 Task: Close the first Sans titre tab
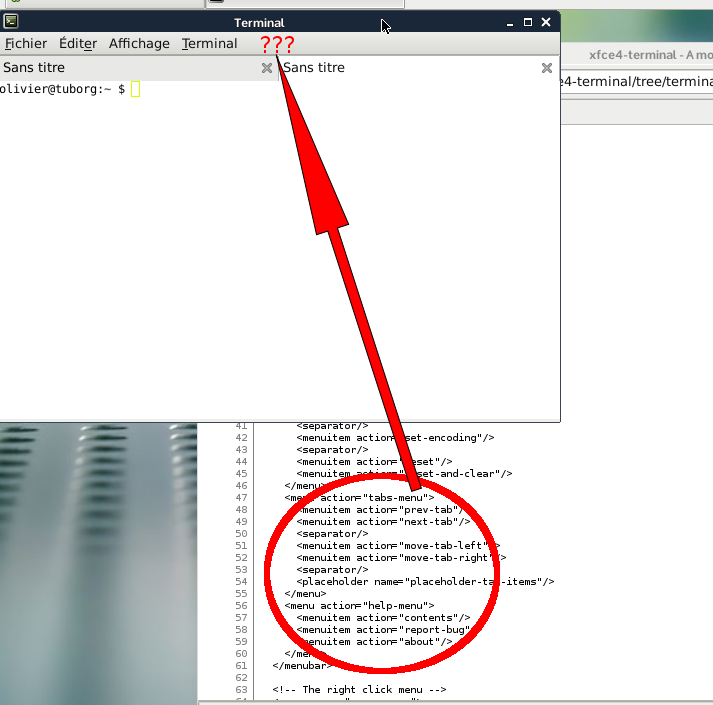[267, 68]
